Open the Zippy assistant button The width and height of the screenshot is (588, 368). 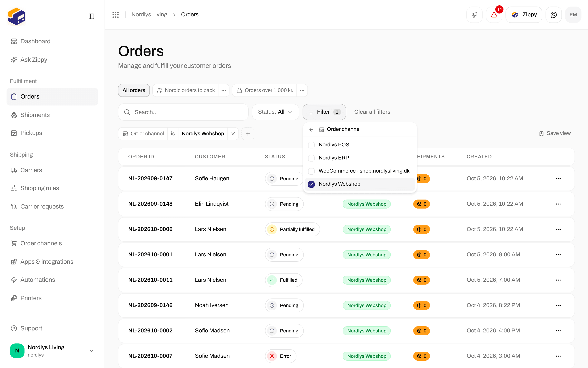click(524, 15)
